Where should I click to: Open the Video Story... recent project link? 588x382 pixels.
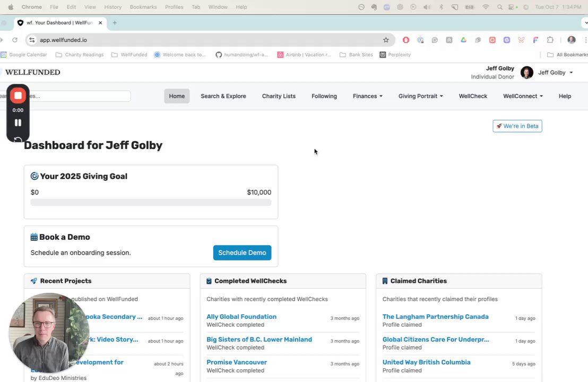[114, 339]
